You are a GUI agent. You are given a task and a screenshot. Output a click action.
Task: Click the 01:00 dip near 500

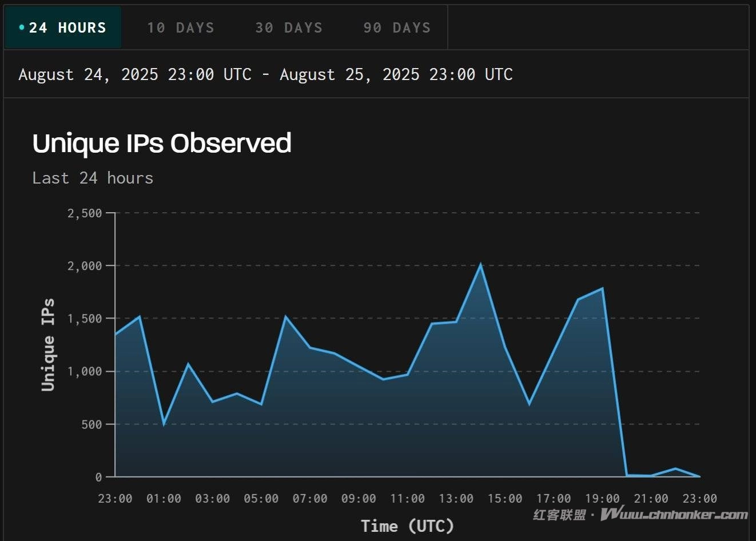[x=164, y=424]
